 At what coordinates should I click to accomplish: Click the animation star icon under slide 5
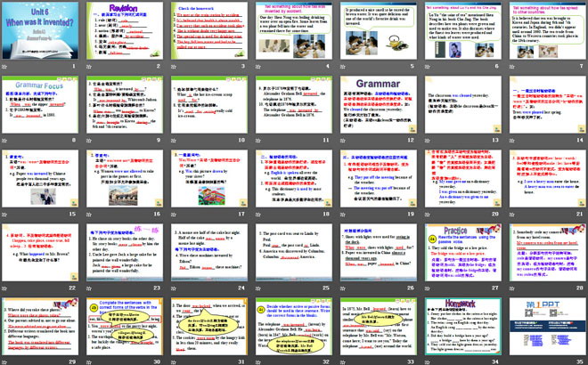point(343,67)
